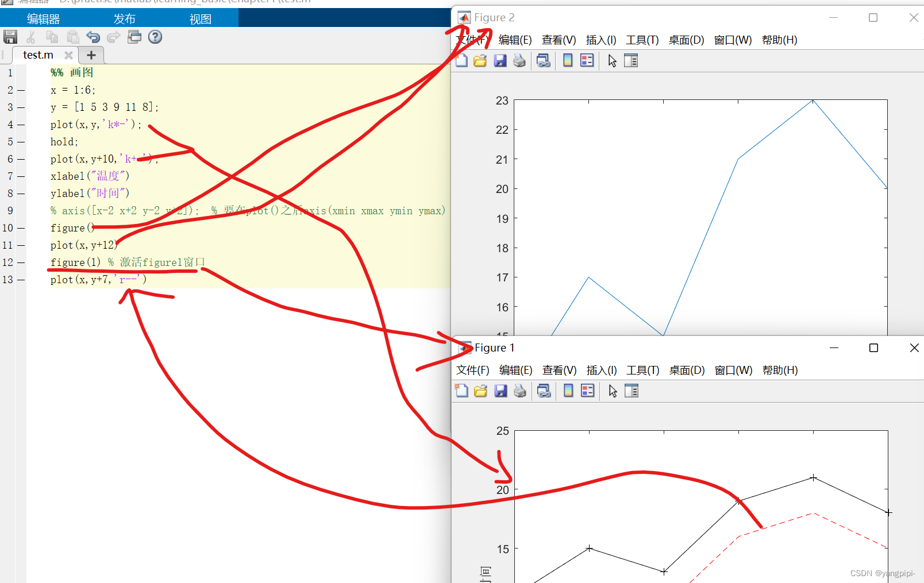
Task: Set breakpoint dash on line 8
Action: tap(21, 194)
